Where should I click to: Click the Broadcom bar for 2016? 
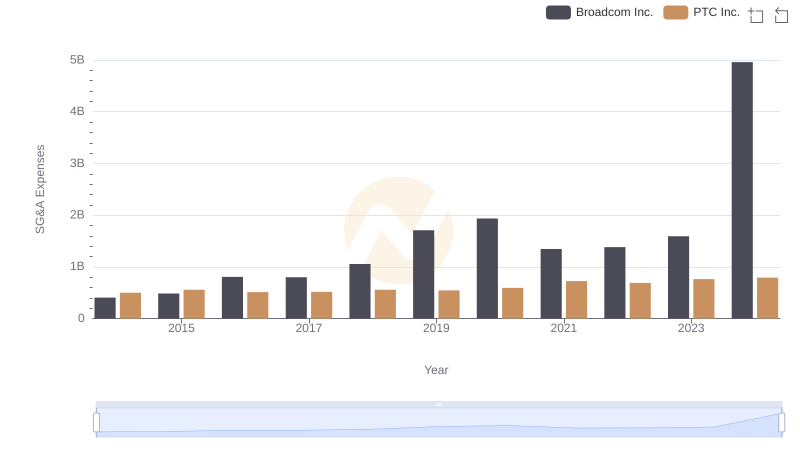(x=232, y=298)
